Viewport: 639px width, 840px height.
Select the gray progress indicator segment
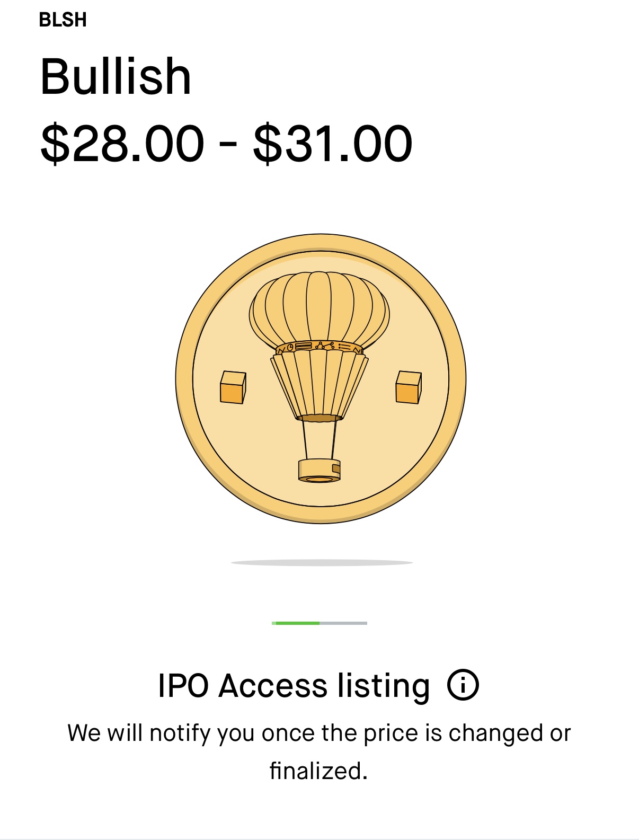click(343, 623)
